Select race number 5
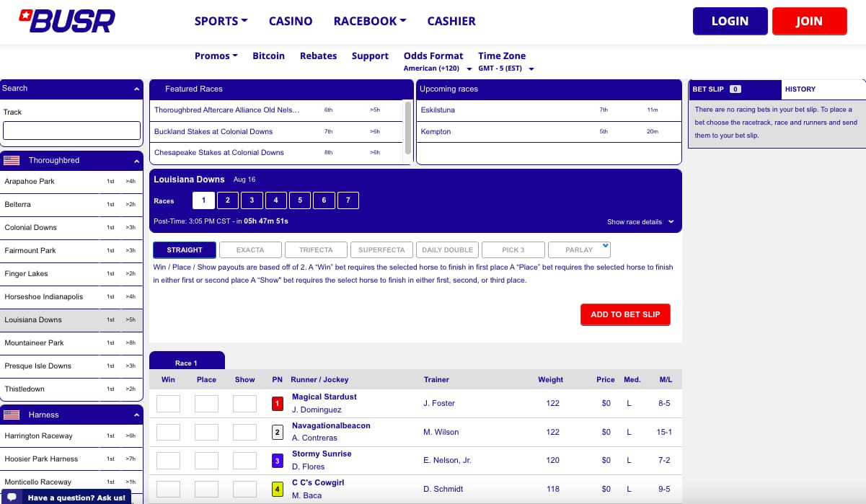 pos(300,200)
